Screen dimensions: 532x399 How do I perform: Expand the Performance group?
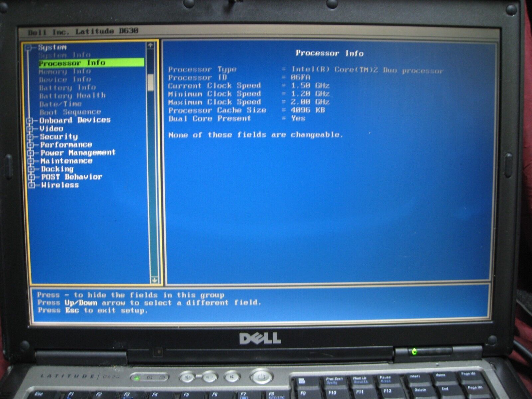(x=31, y=145)
